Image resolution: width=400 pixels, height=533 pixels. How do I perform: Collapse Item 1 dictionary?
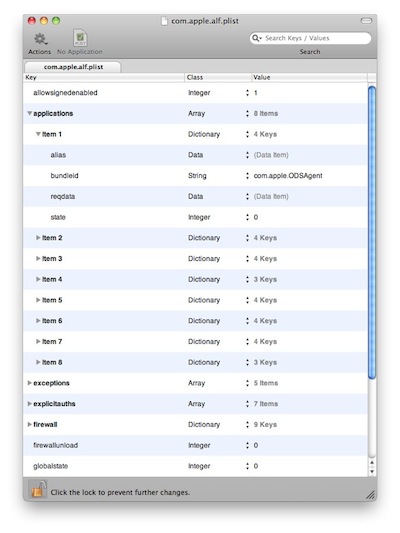point(38,134)
